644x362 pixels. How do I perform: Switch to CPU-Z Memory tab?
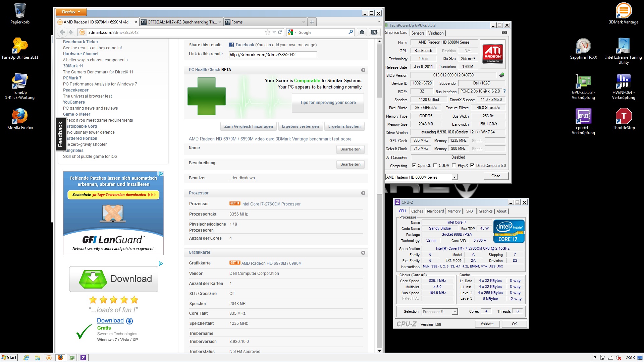click(x=454, y=211)
